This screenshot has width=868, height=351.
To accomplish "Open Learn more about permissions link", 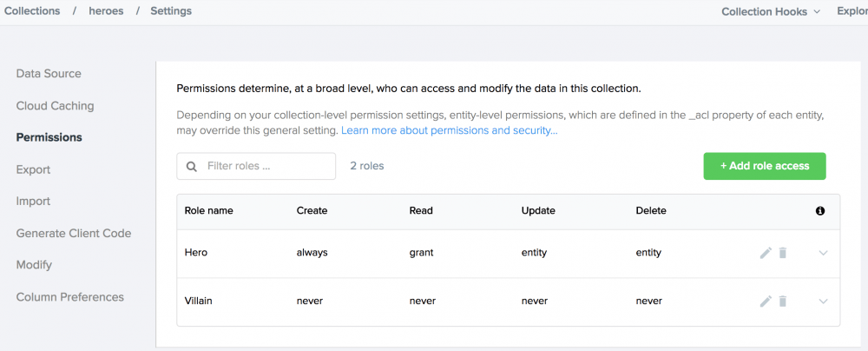I will click(x=449, y=130).
